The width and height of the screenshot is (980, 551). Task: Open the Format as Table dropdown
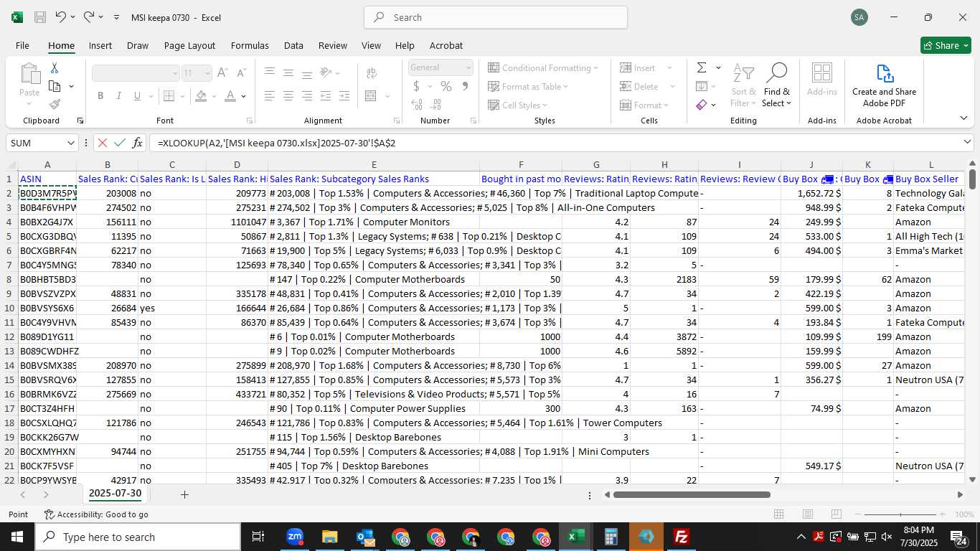point(528,86)
